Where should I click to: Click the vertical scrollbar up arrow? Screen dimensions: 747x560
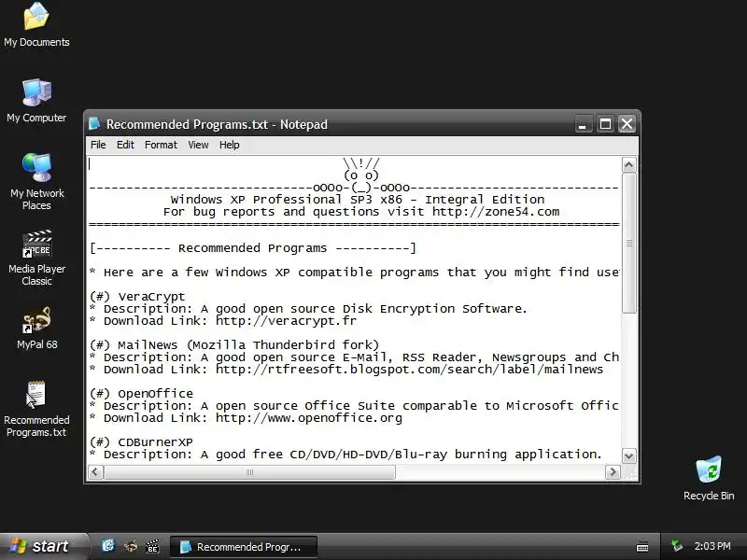coord(628,165)
